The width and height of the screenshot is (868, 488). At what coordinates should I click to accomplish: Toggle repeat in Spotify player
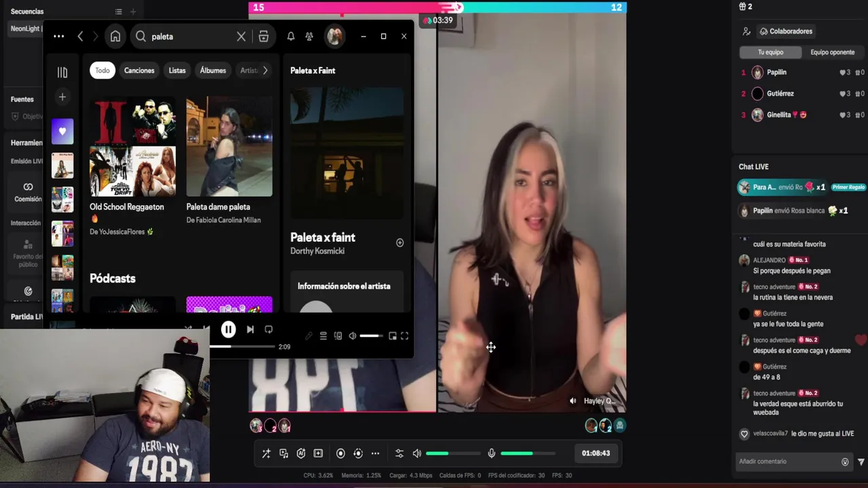269,329
